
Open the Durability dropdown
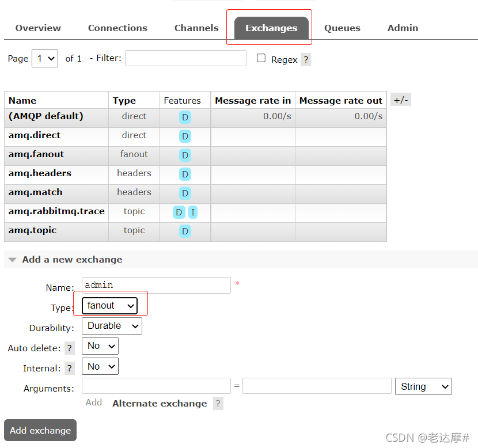(112, 326)
